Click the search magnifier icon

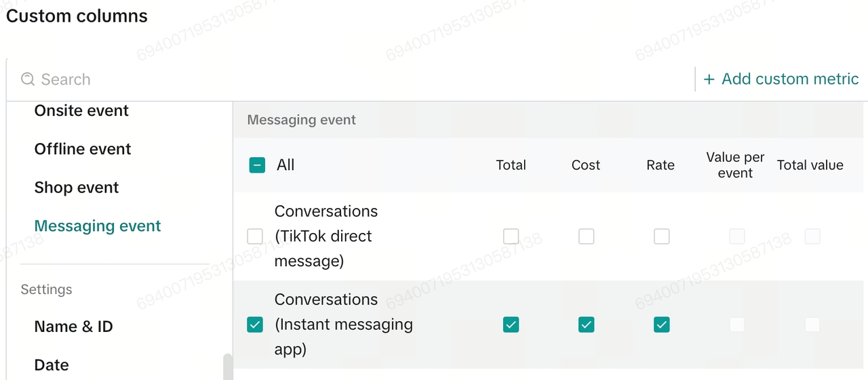[x=28, y=79]
